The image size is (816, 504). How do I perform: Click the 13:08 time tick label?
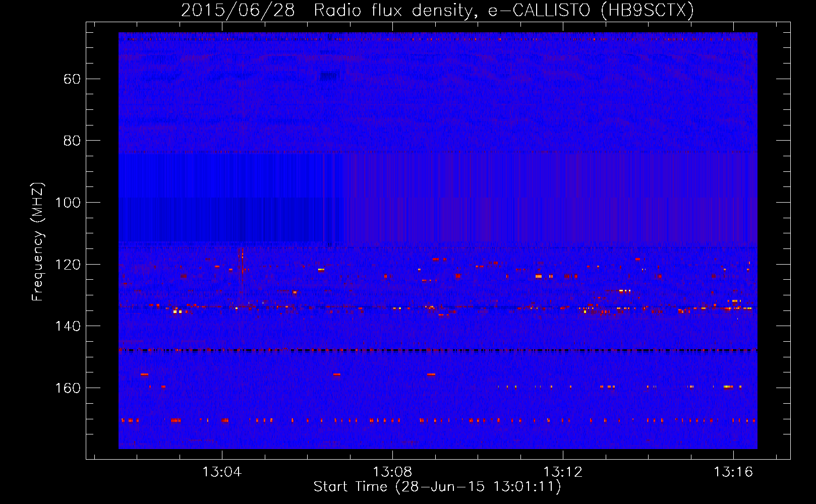coord(392,472)
